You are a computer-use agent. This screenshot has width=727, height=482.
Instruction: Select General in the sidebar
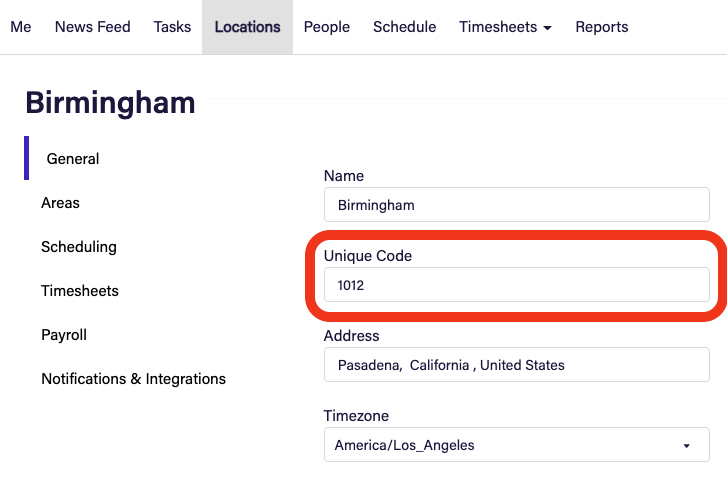click(x=73, y=159)
